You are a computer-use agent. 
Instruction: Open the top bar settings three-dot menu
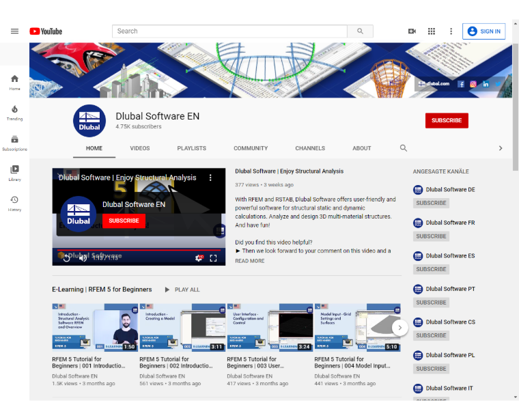coord(451,31)
